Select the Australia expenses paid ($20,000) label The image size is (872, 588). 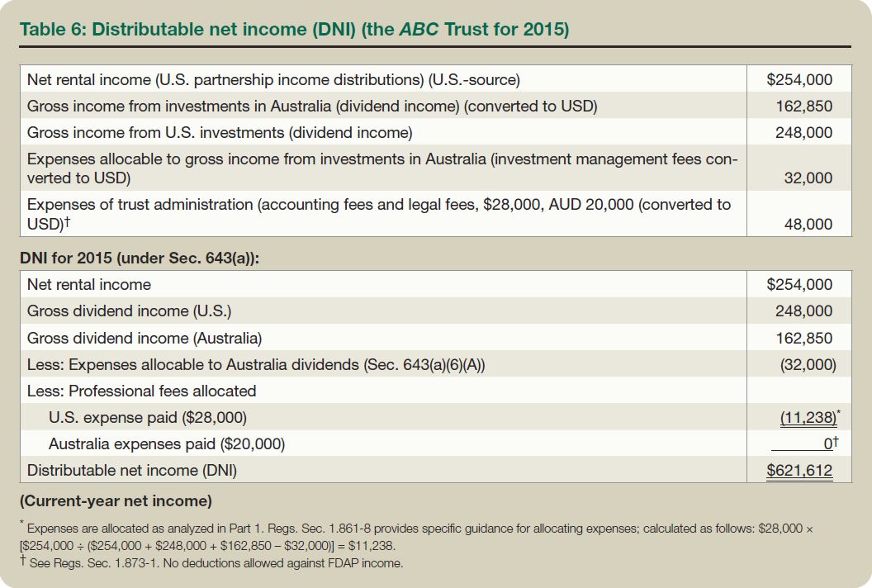tap(167, 444)
